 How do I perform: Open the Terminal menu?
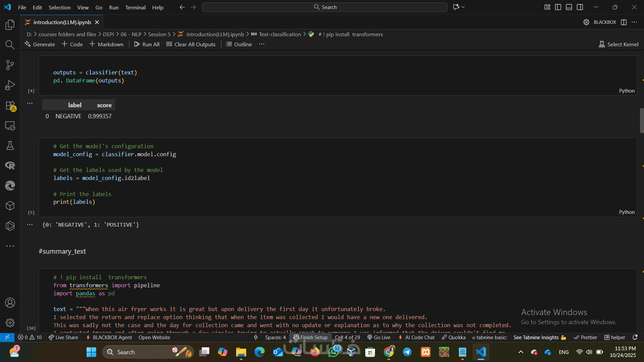click(135, 7)
